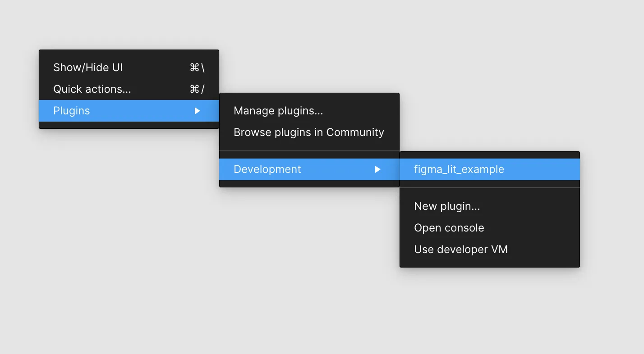Click the Show/Hide UI menu entry
This screenshot has height=354, width=644.
pyautogui.click(x=88, y=68)
